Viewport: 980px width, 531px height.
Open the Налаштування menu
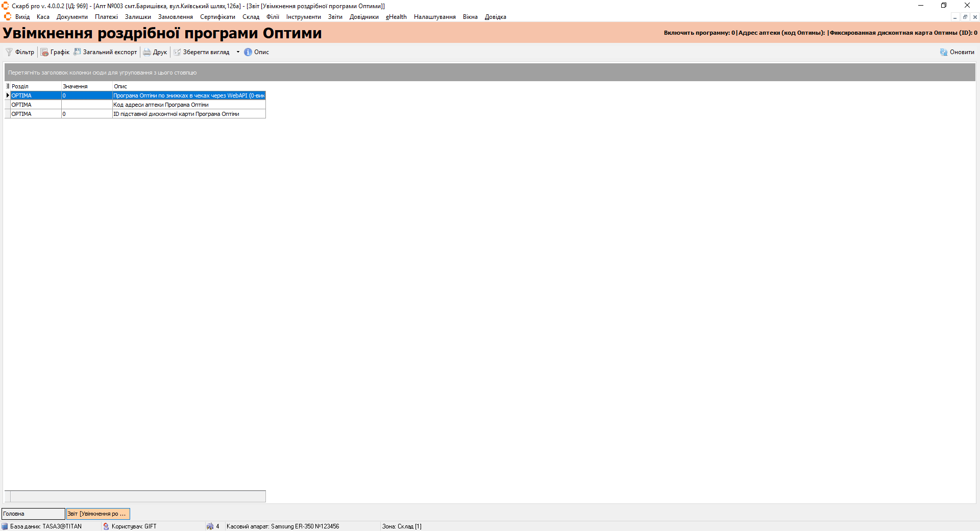coord(434,17)
